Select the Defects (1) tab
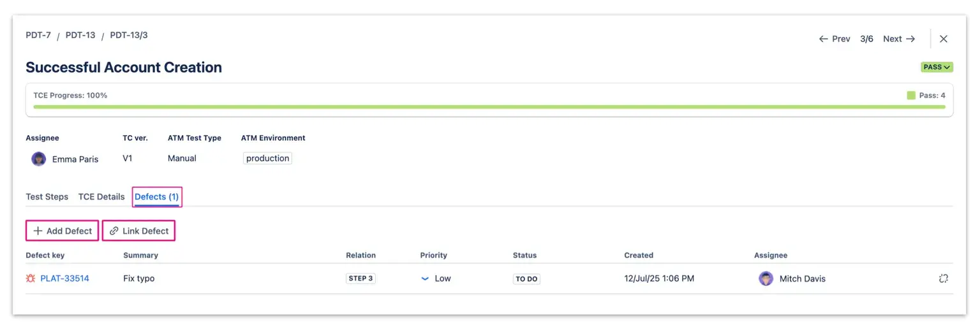 [157, 197]
